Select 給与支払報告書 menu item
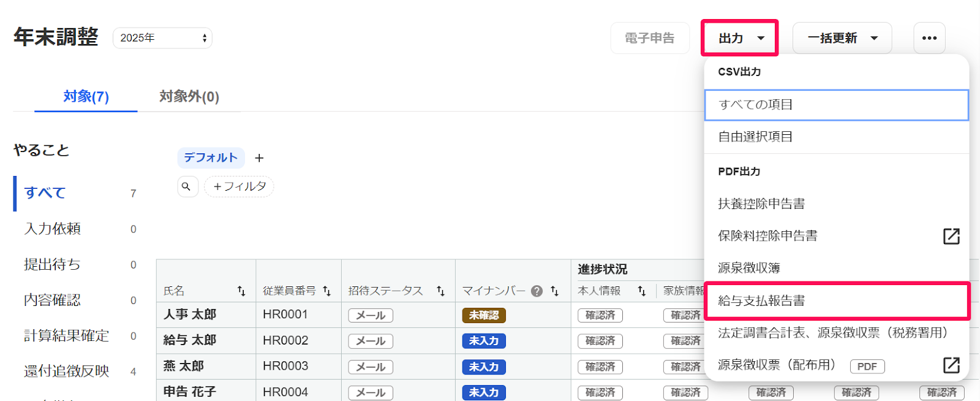Image resolution: width=980 pixels, height=401 pixels. click(x=837, y=300)
